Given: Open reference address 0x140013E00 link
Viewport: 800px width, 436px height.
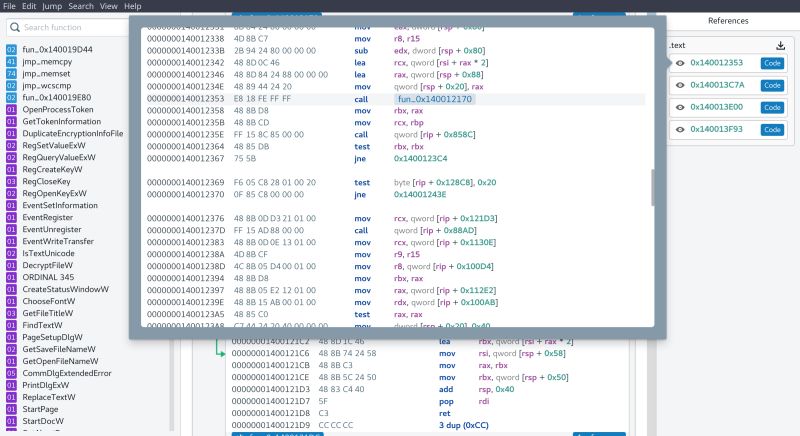Looking at the screenshot, I should tap(716, 107).
